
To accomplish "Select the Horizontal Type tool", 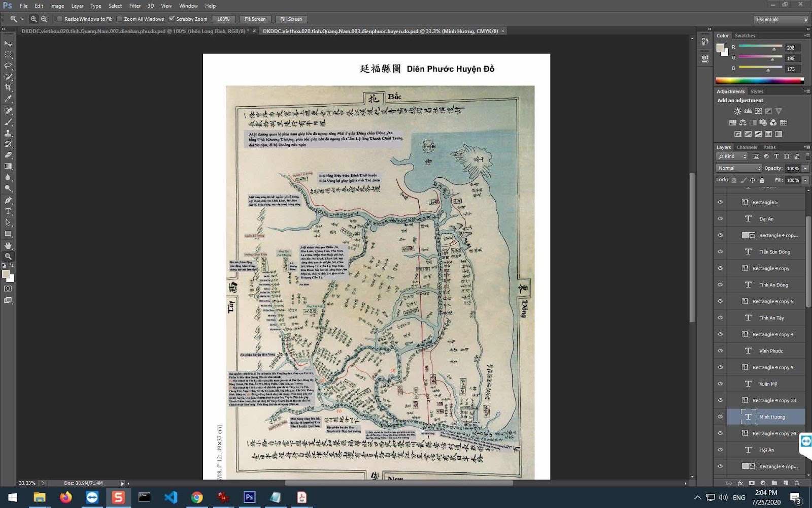I will click(x=8, y=211).
